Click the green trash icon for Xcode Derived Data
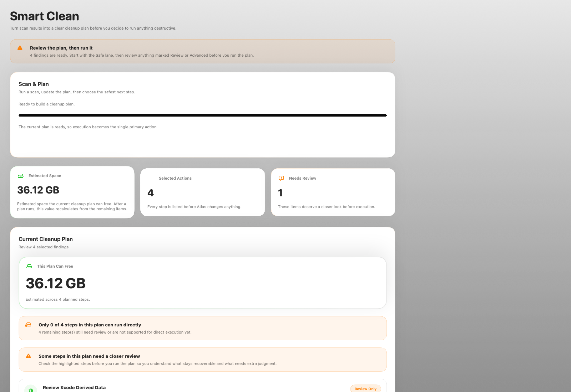The height and width of the screenshot is (392, 571). click(x=31, y=390)
